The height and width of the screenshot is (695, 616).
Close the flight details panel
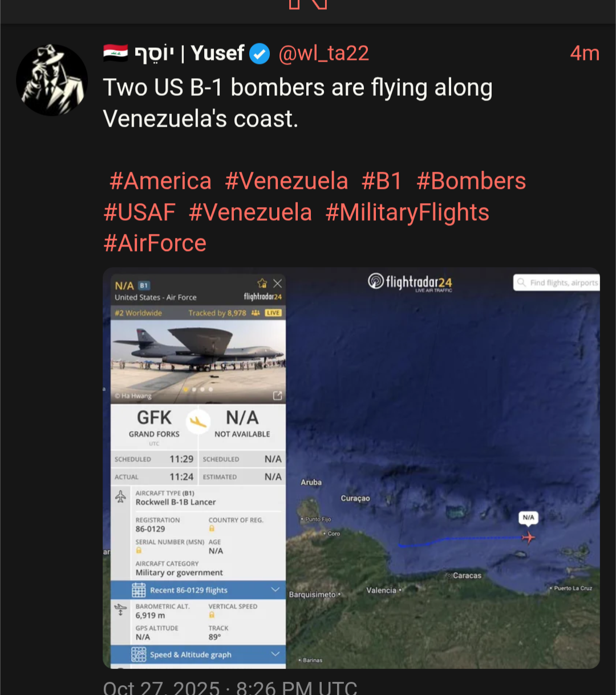(x=278, y=284)
